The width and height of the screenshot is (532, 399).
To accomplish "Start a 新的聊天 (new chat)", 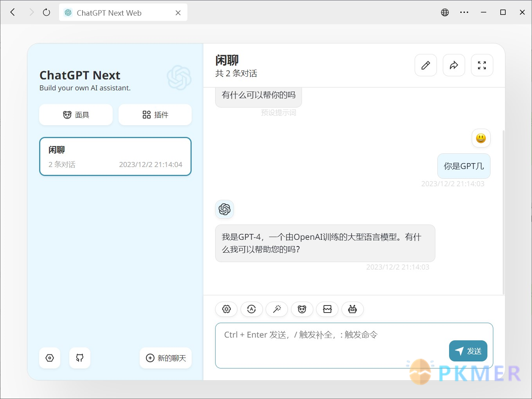I will 165,358.
